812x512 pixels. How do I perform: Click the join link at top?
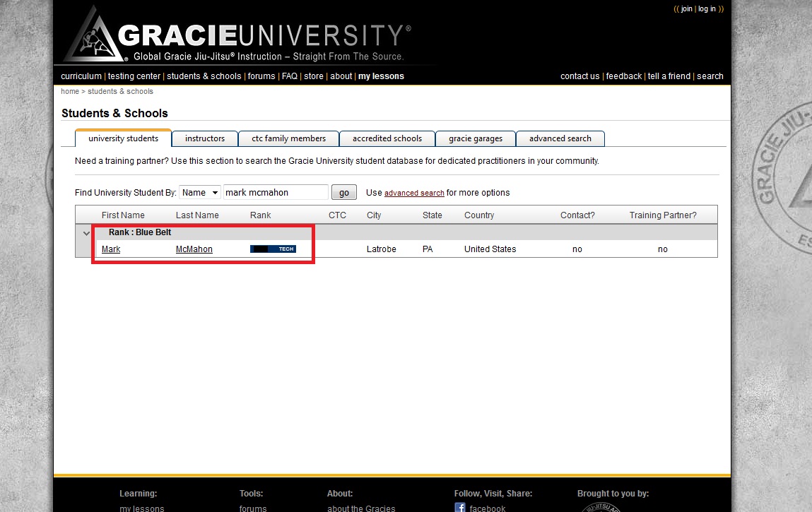click(x=687, y=8)
